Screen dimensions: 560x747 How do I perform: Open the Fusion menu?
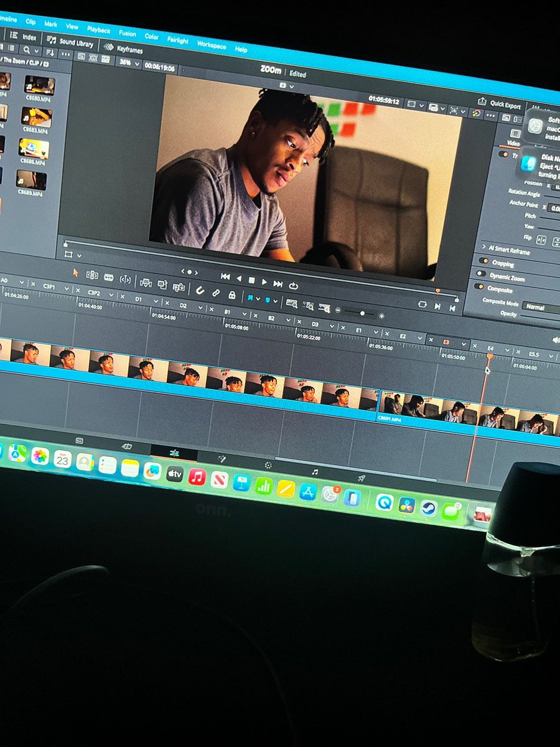coord(127,34)
